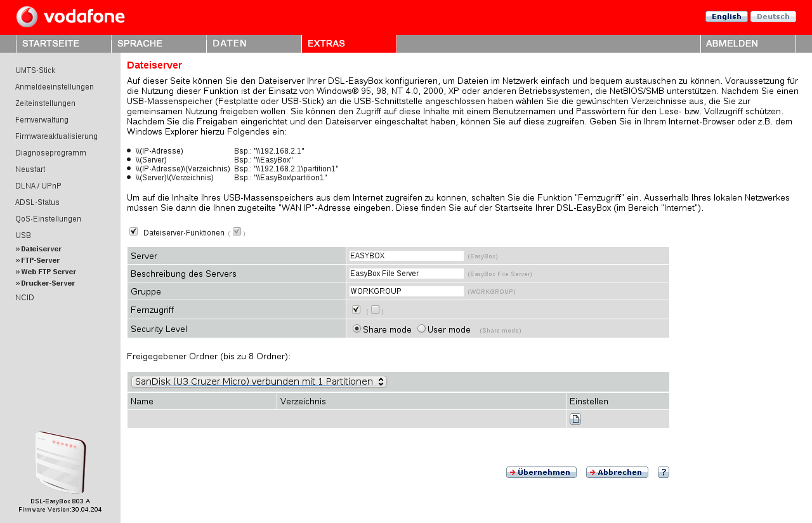The height and width of the screenshot is (523, 812).
Task: Open the STARTSEITE page
Action: [50, 43]
